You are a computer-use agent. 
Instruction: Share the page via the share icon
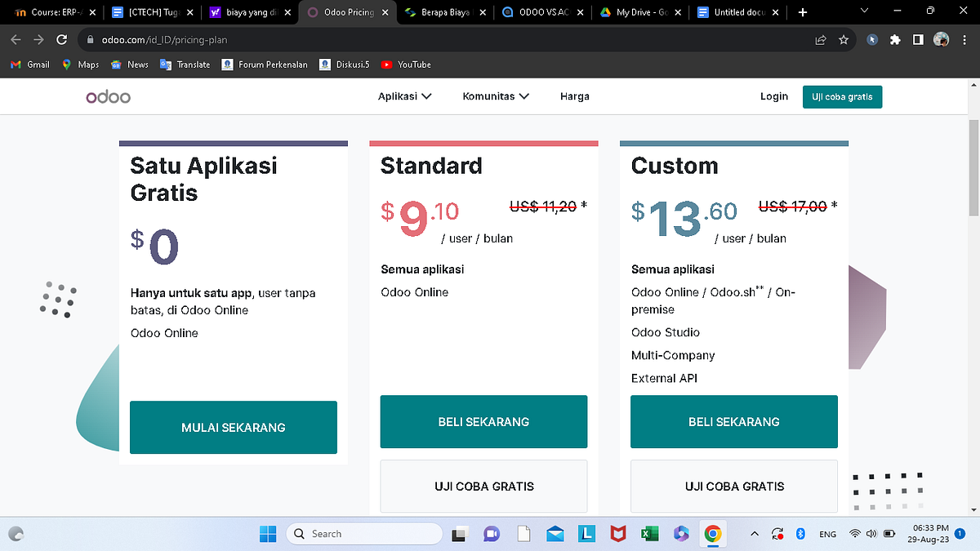[x=820, y=38]
